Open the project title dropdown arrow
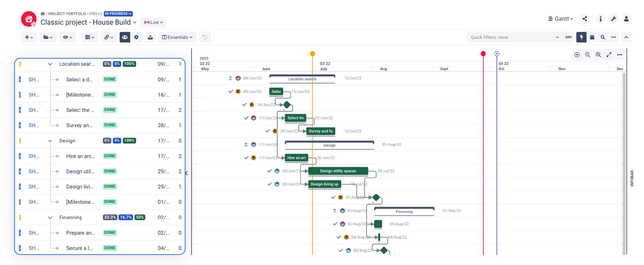 tap(135, 22)
